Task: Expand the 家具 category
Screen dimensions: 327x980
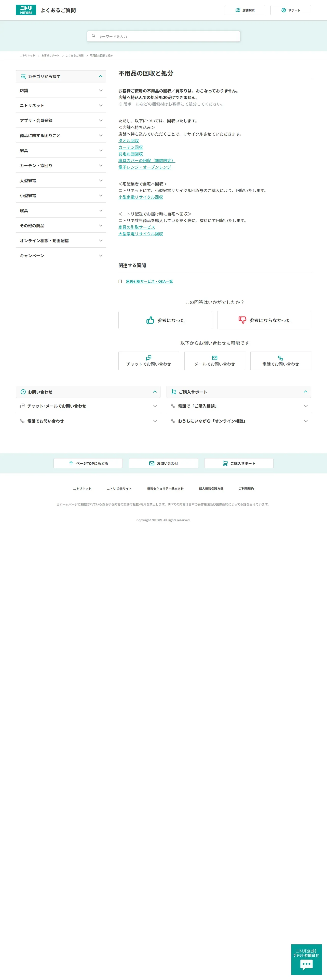Action: point(61,151)
